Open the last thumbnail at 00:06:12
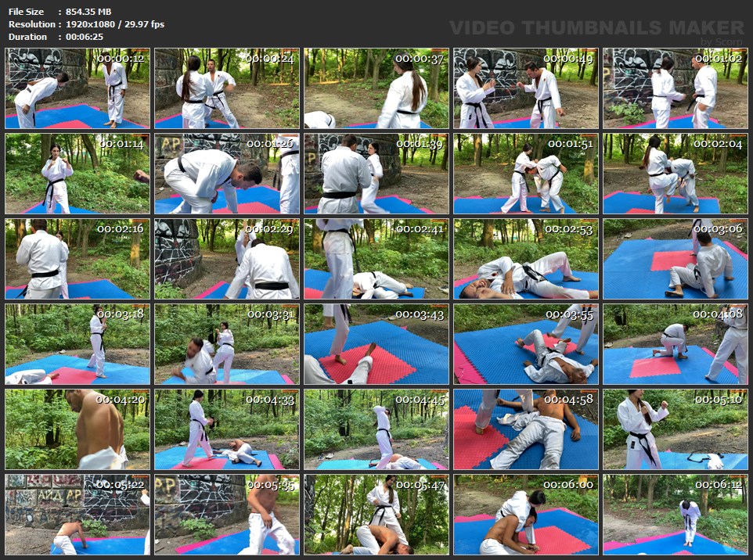The image size is (753, 560). [676, 515]
